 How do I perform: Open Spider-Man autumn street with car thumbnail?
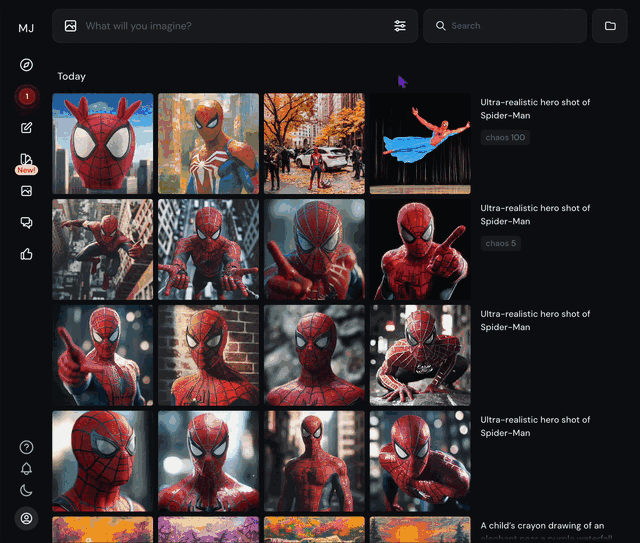(x=314, y=143)
